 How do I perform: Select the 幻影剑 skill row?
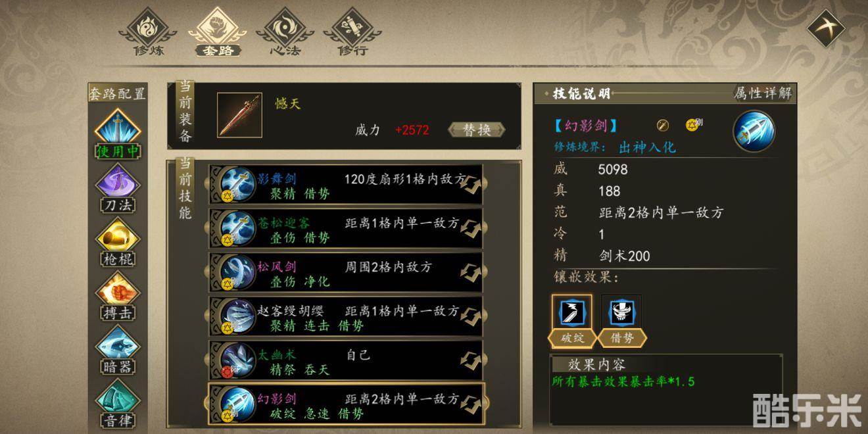(346, 404)
